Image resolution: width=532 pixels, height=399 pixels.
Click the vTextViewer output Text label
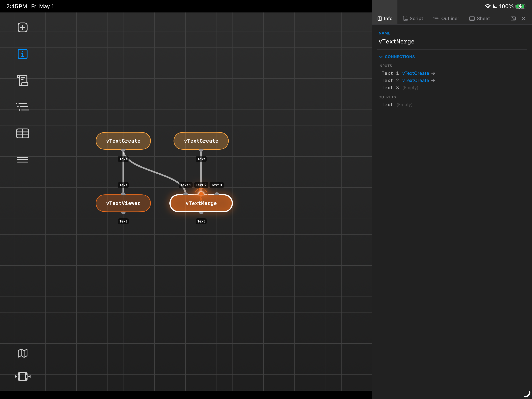(x=123, y=221)
